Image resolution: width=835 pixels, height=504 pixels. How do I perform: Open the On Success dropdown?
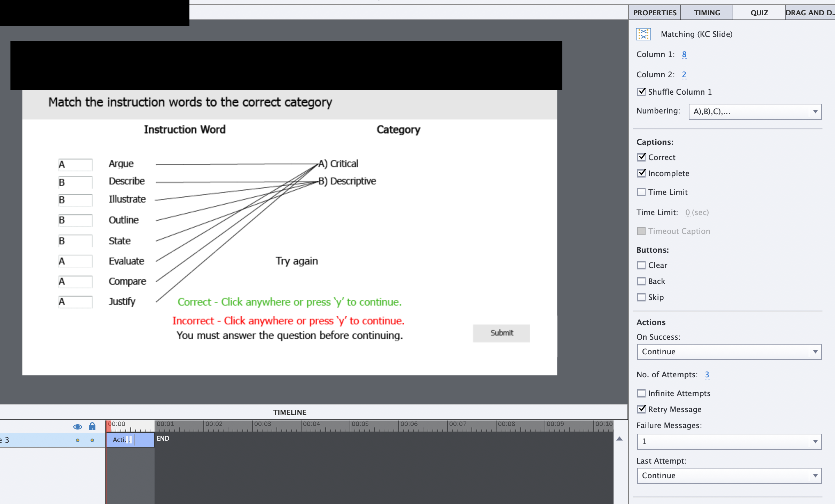point(729,352)
